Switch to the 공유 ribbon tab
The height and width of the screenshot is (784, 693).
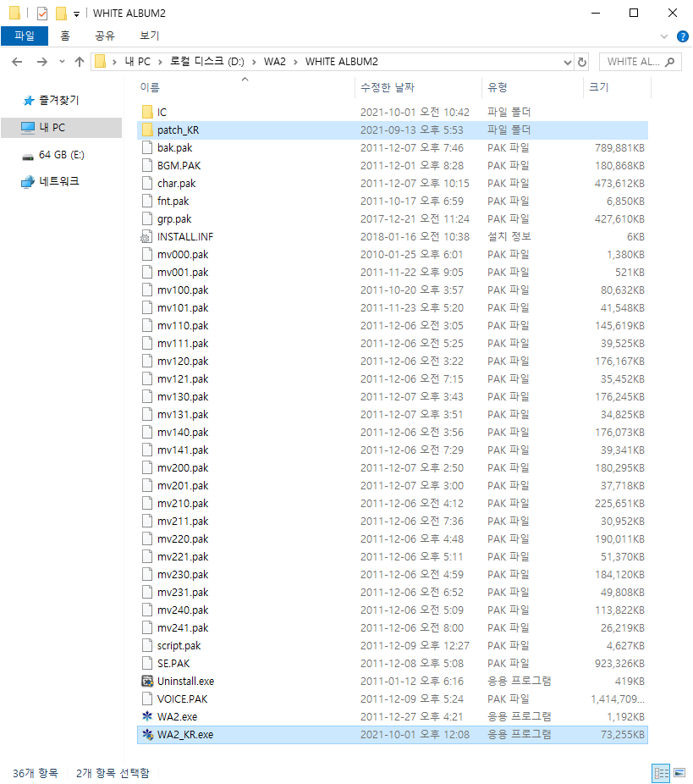pyautogui.click(x=105, y=36)
